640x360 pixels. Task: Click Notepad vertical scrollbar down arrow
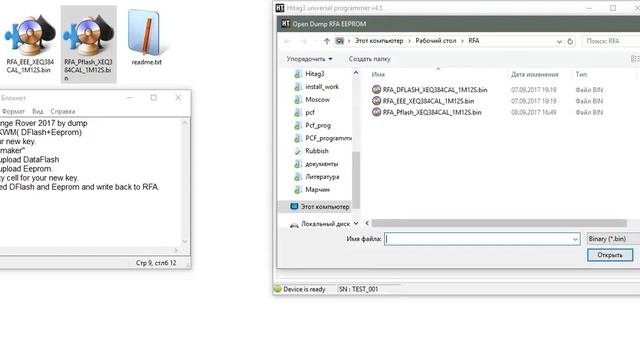pyautogui.click(x=184, y=242)
